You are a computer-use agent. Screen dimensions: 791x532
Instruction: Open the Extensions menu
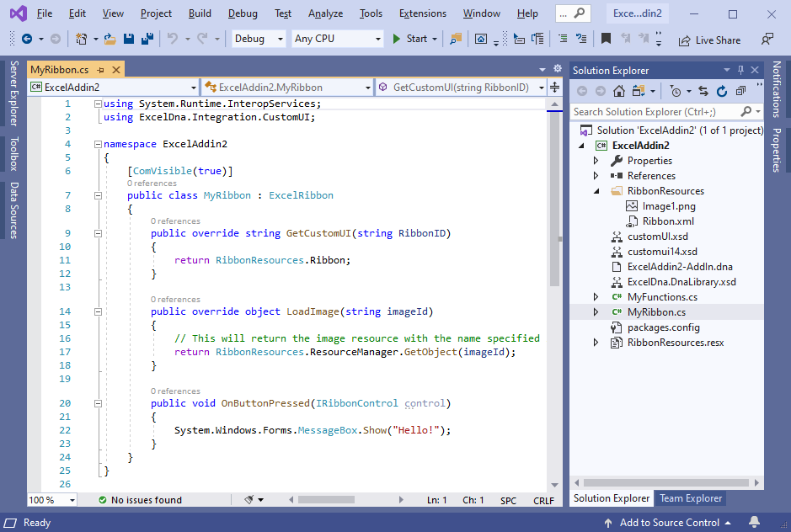click(x=423, y=13)
